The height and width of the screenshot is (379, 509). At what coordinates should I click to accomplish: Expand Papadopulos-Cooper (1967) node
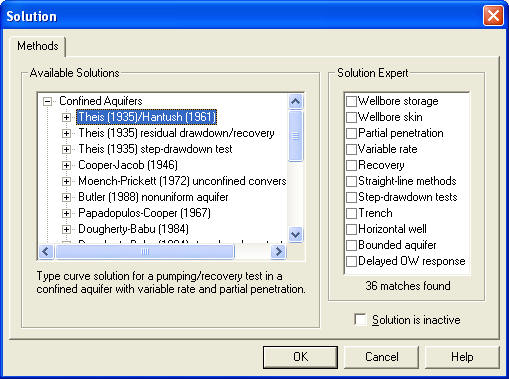point(66,213)
